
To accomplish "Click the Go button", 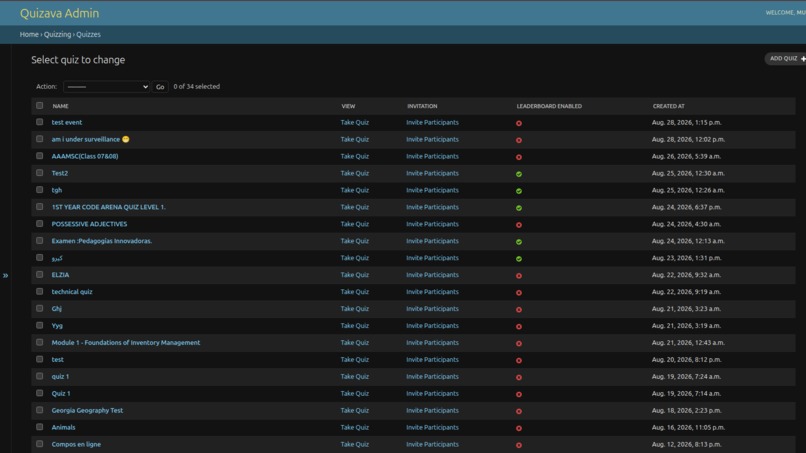I will pos(160,87).
